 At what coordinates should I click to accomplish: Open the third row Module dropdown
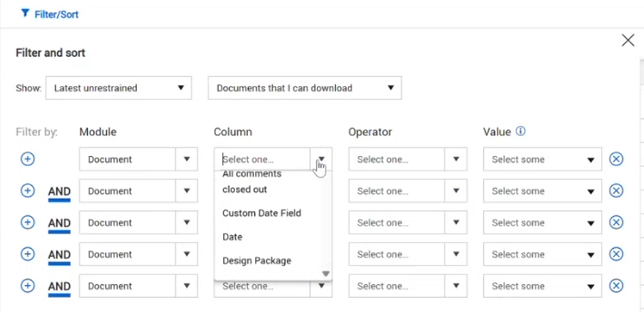pyautogui.click(x=138, y=223)
